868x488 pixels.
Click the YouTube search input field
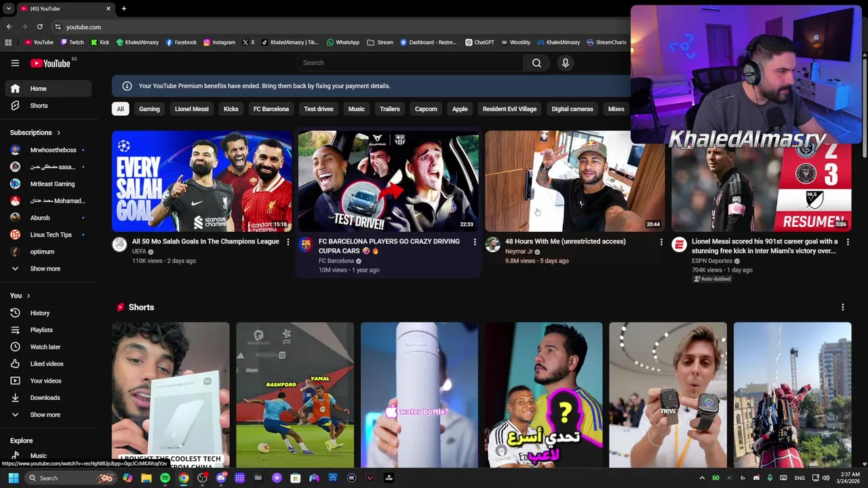coord(409,63)
